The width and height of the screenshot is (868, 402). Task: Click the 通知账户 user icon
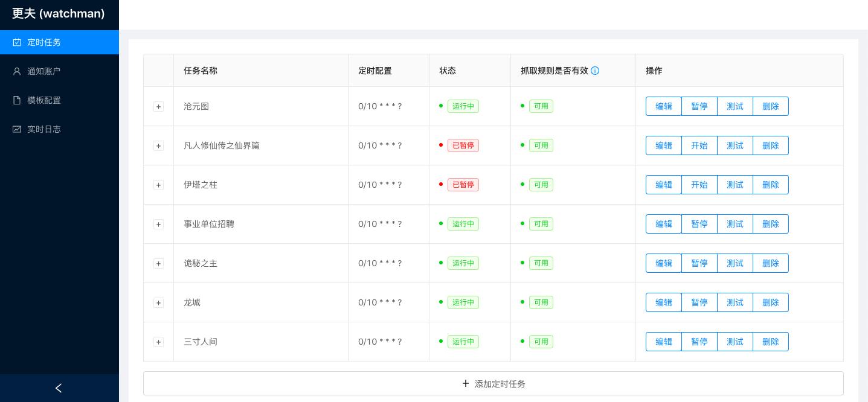(x=17, y=71)
